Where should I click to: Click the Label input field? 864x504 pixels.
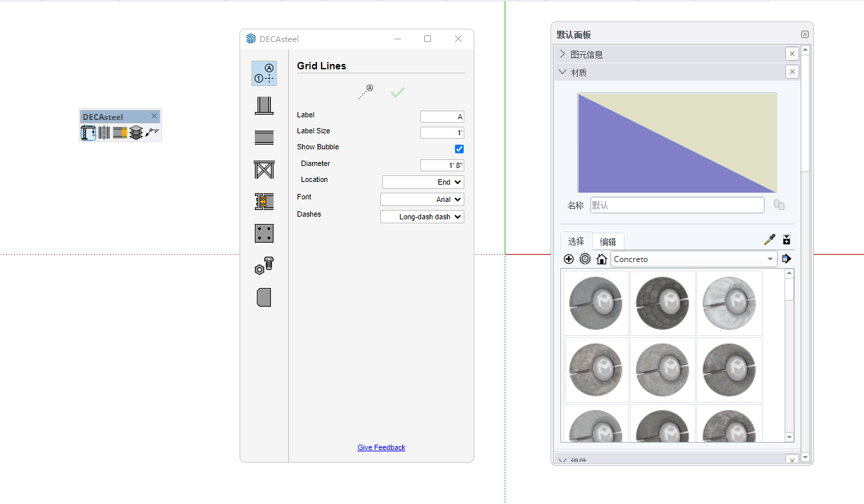(x=442, y=117)
